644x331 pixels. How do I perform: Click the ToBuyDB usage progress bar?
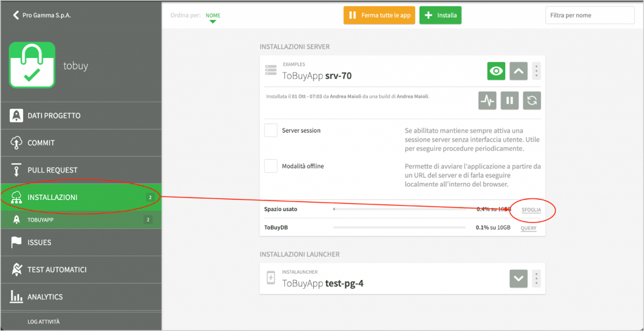399,227
